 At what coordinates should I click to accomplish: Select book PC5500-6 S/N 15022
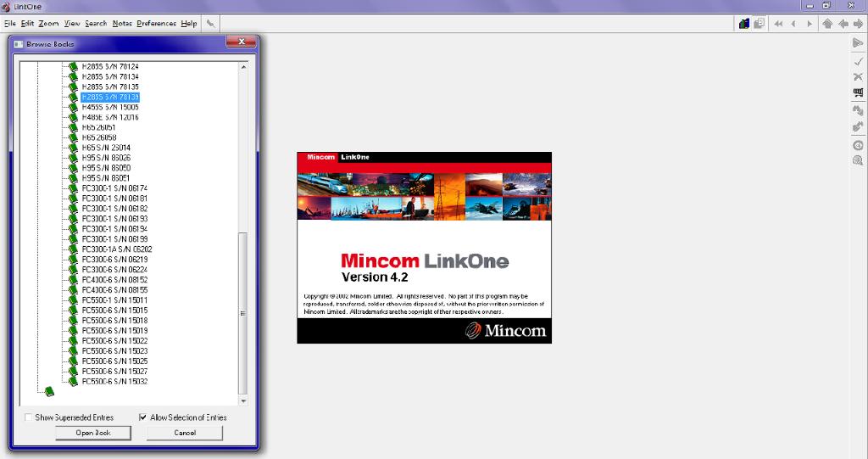pyautogui.click(x=114, y=341)
